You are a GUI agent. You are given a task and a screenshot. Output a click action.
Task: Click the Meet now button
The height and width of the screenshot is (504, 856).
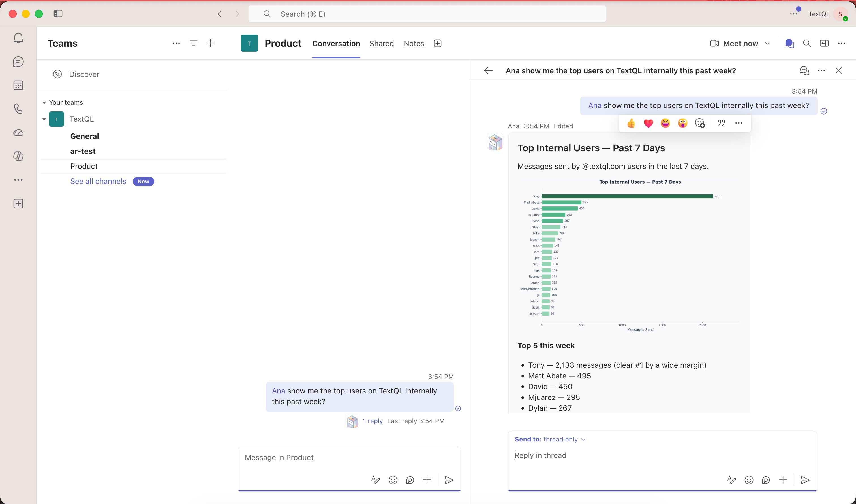click(x=734, y=43)
